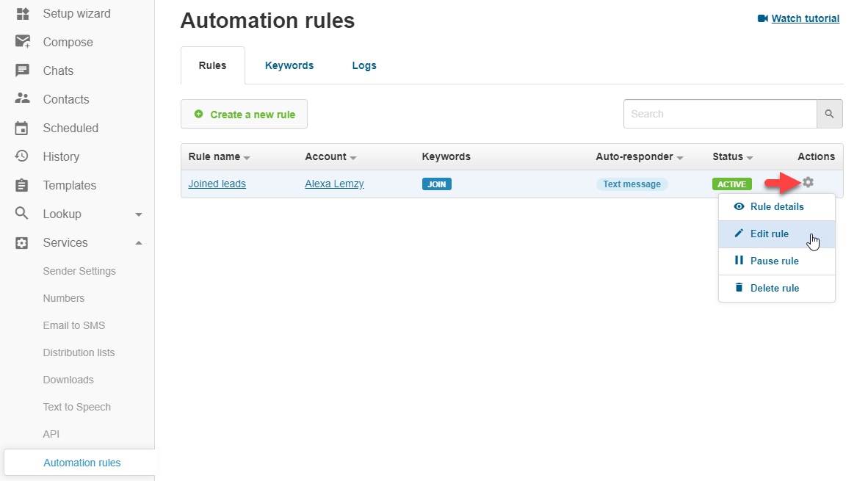Switch to the Rules tab
The width and height of the screenshot is (868, 481).
click(x=212, y=65)
